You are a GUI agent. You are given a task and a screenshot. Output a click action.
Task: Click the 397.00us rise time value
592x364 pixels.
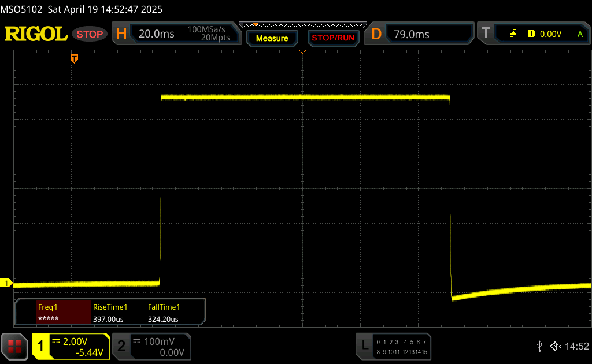click(x=108, y=319)
